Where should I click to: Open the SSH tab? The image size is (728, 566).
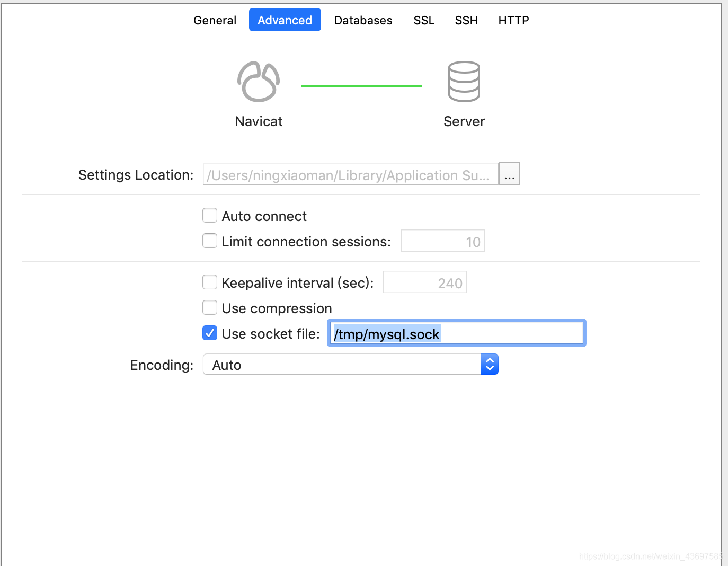pyautogui.click(x=466, y=20)
